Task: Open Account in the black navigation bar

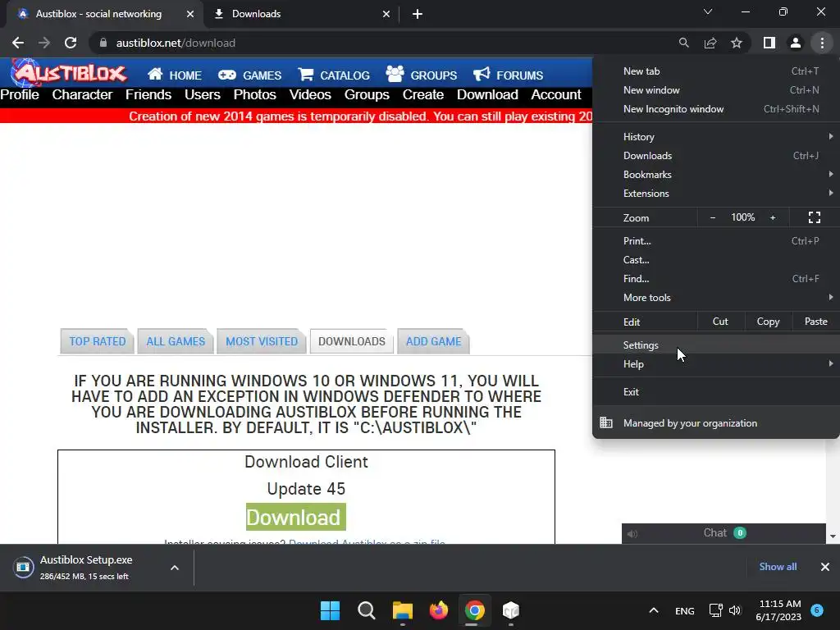Action: click(x=556, y=95)
